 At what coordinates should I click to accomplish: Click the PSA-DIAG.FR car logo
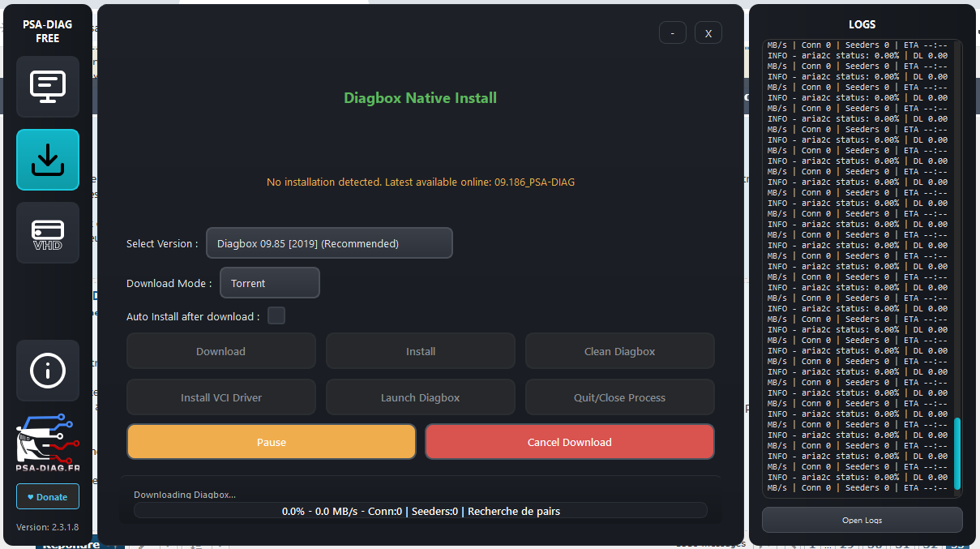pyautogui.click(x=48, y=443)
